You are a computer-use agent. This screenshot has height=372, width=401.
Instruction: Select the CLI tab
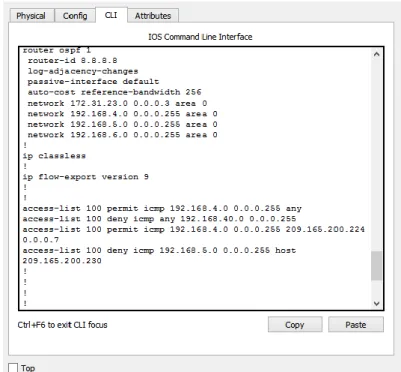click(111, 15)
